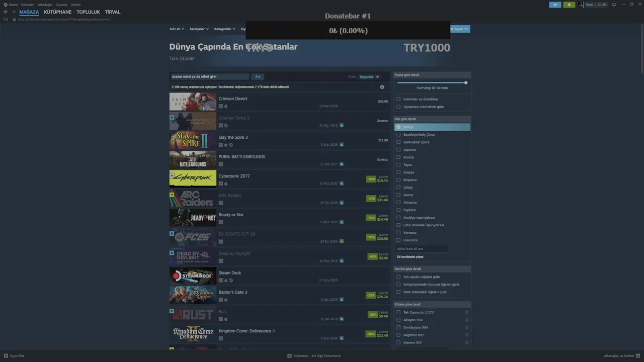Click the Tirval profile avatar
This screenshot has height=362, width=644.
click(x=581, y=5)
